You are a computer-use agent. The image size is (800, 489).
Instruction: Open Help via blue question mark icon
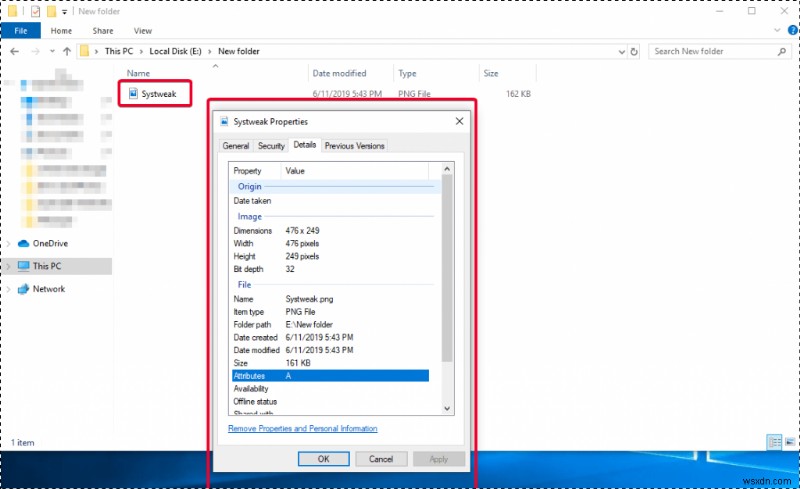click(790, 31)
